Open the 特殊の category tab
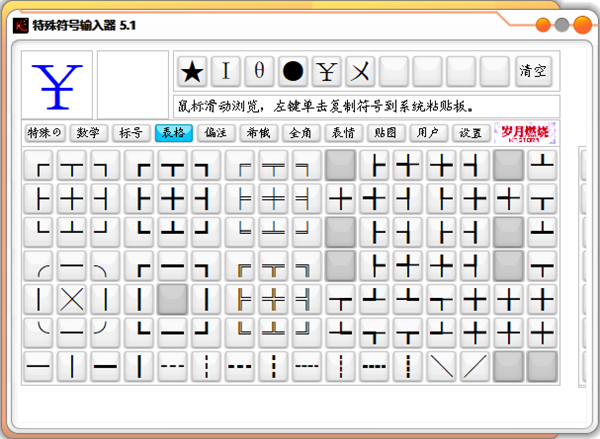The image size is (600, 439). (x=45, y=133)
